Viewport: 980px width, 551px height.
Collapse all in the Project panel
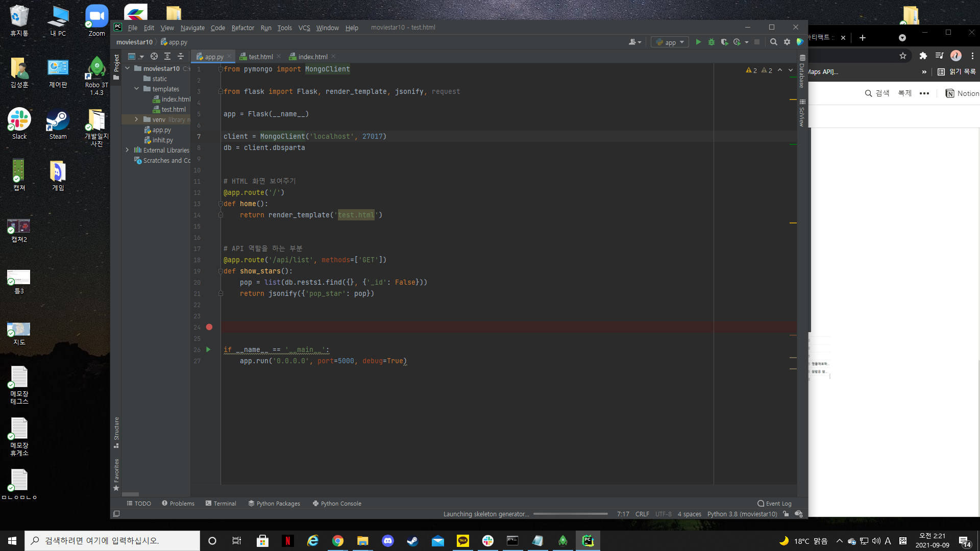(x=180, y=57)
